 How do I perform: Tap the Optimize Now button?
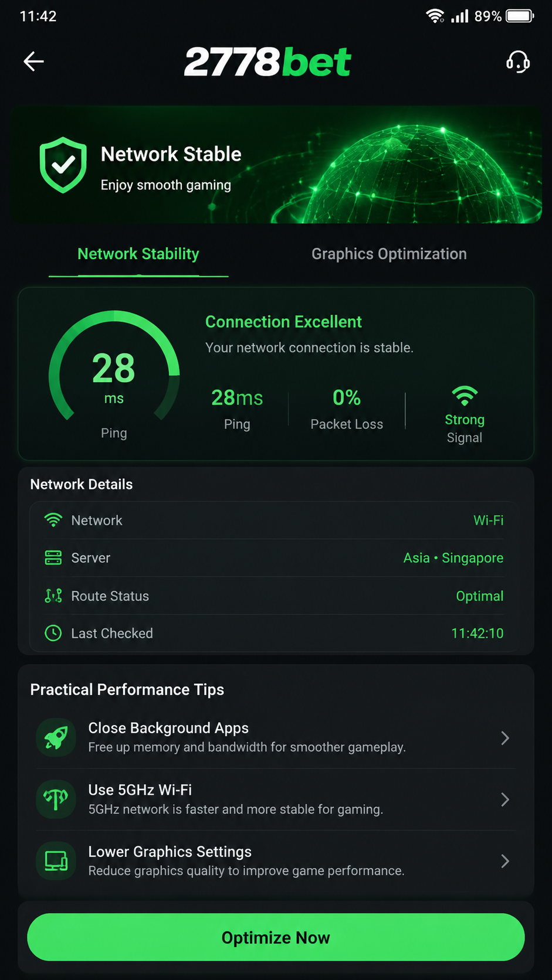tap(276, 937)
